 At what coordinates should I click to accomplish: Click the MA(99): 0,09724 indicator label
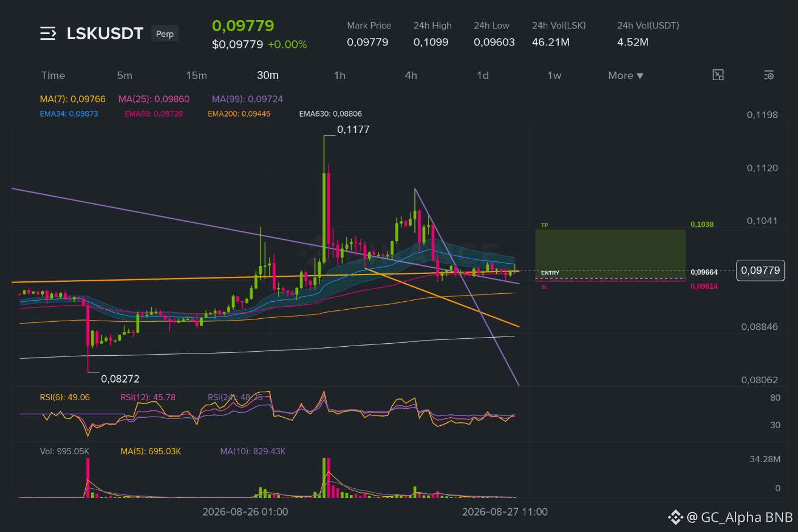click(247, 99)
